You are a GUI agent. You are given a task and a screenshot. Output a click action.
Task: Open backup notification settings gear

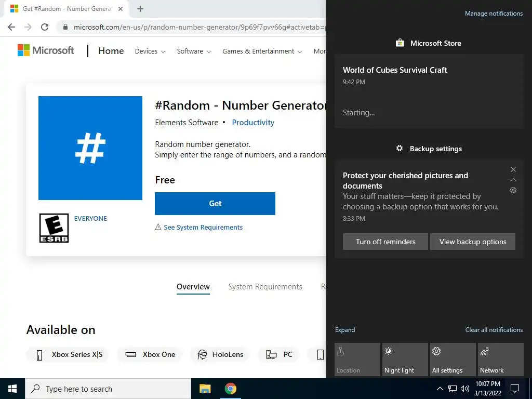[x=513, y=190]
